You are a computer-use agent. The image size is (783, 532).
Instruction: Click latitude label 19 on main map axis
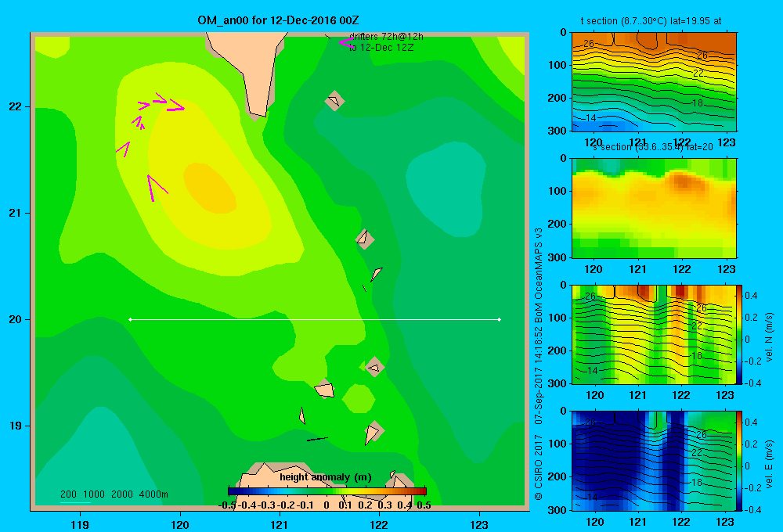[x=16, y=426]
